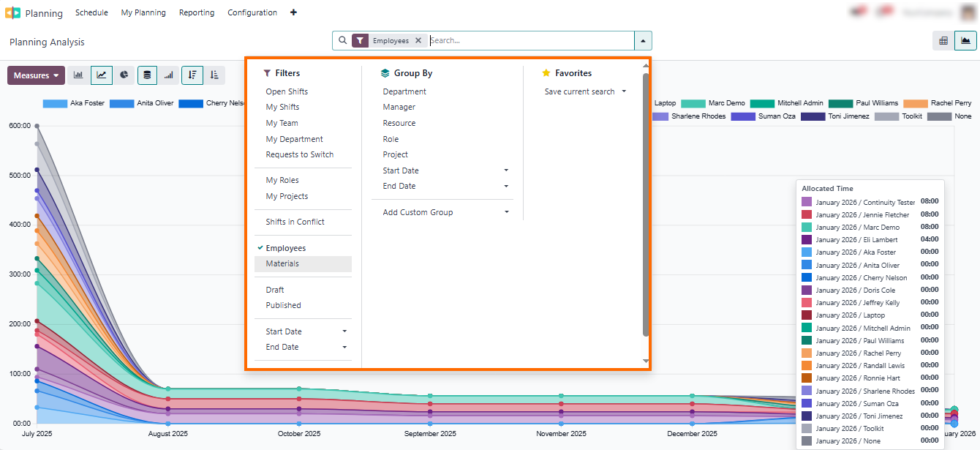
Task: Open the Configuration menu
Action: (252, 12)
